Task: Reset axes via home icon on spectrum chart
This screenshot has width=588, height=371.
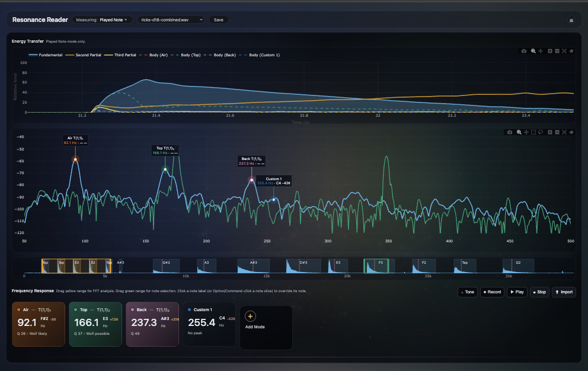Action: click(571, 132)
